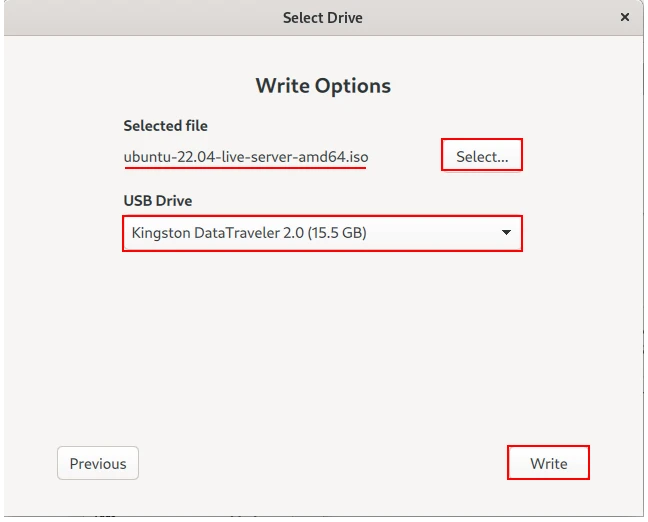This screenshot has height=522, width=648.
Task: Select the Kingston DataTraveler 2.0 text
Action: click(x=248, y=234)
